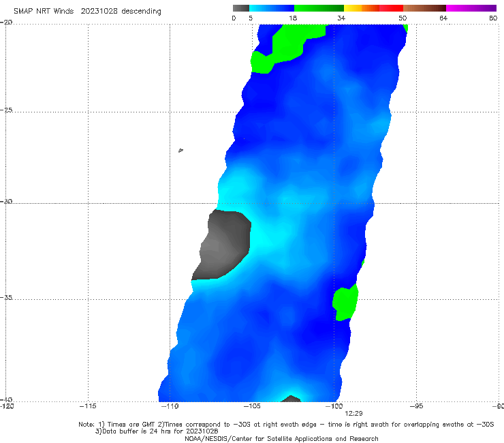Click the green wind patch near -35 latitude
This screenshot has width=504, height=443.
pos(345,303)
